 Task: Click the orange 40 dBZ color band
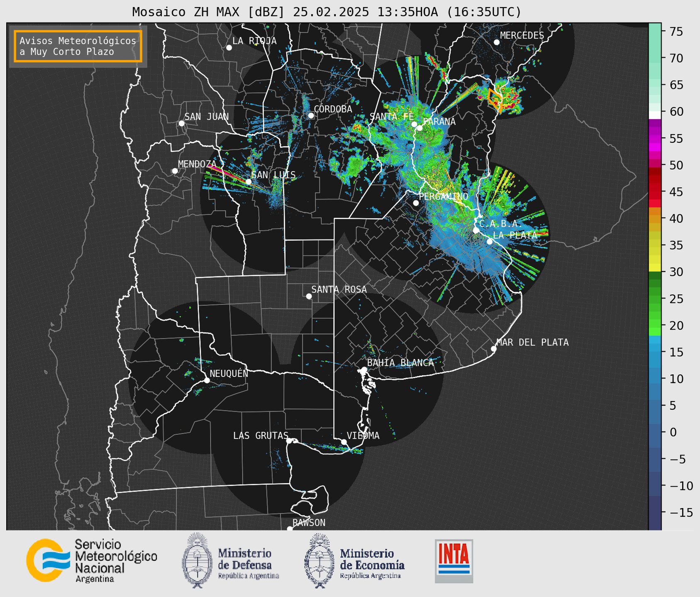[x=655, y=219]
